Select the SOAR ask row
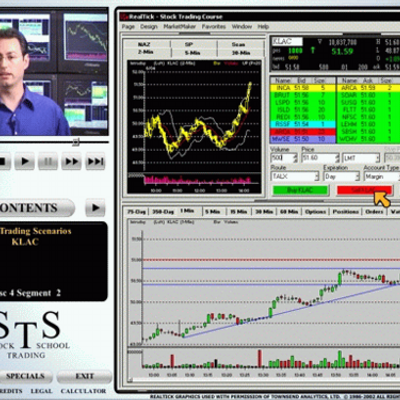The height and width of the screenshot is (400, 400). tap(368, 95)
